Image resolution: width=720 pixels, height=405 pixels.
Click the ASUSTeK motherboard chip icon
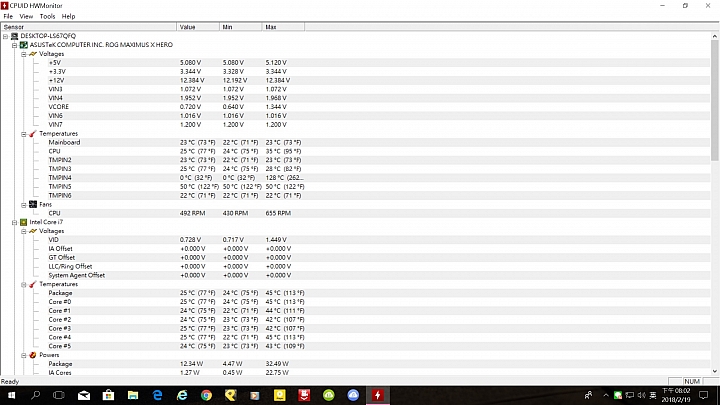[23, 45]
